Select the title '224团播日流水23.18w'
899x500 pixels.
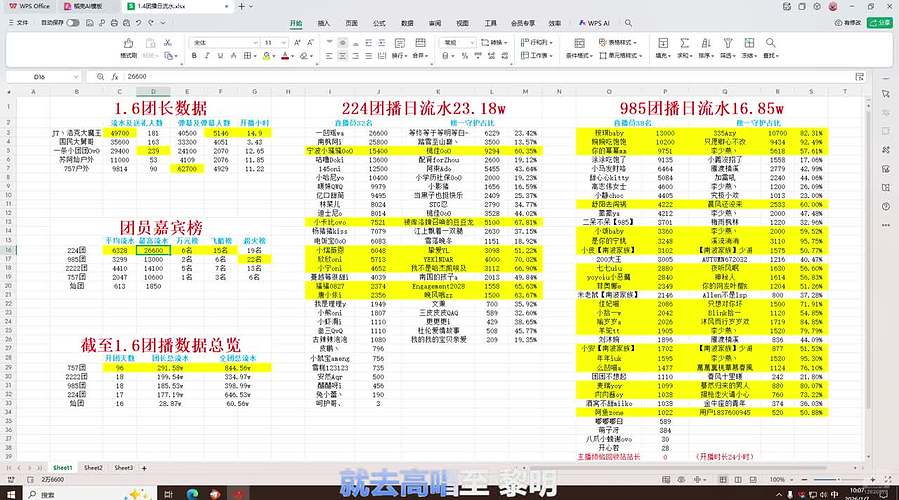[423, 108]
